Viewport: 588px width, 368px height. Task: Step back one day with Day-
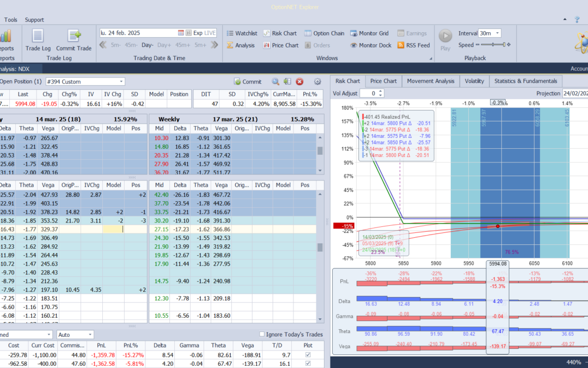(148, 45)
